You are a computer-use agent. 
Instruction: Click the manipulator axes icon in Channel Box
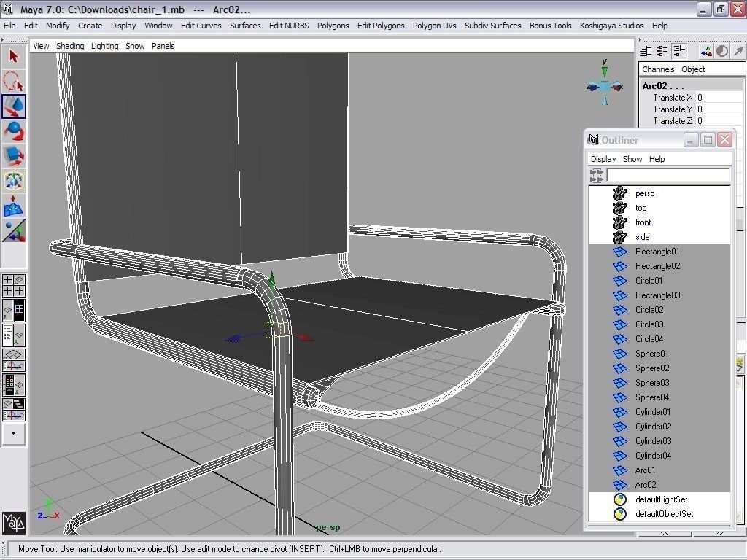pos(706,52)
